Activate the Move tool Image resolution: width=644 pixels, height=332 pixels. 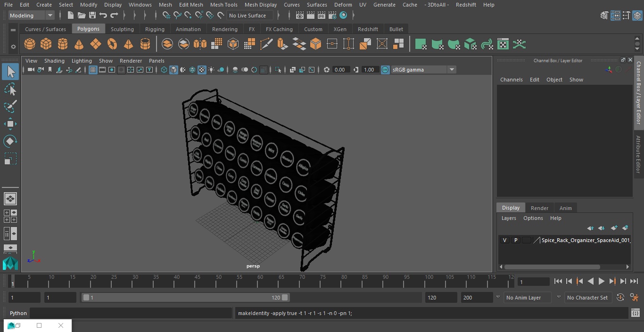10,124
